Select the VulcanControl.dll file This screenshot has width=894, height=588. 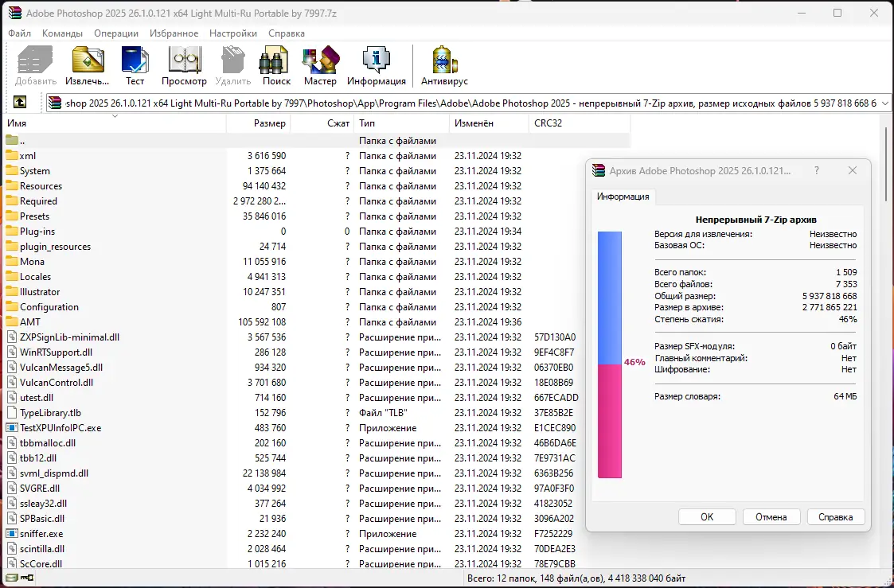click(317, 382)
